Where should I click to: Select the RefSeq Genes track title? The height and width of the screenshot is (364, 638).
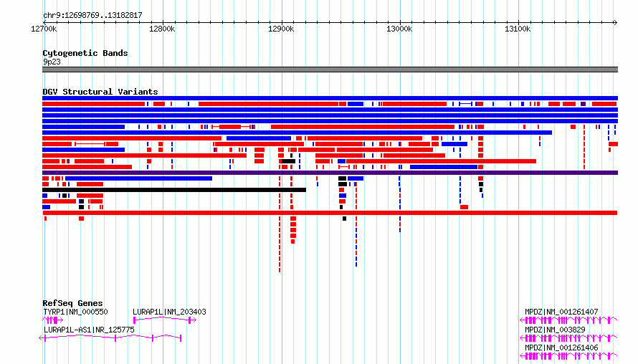coord(72,303)
